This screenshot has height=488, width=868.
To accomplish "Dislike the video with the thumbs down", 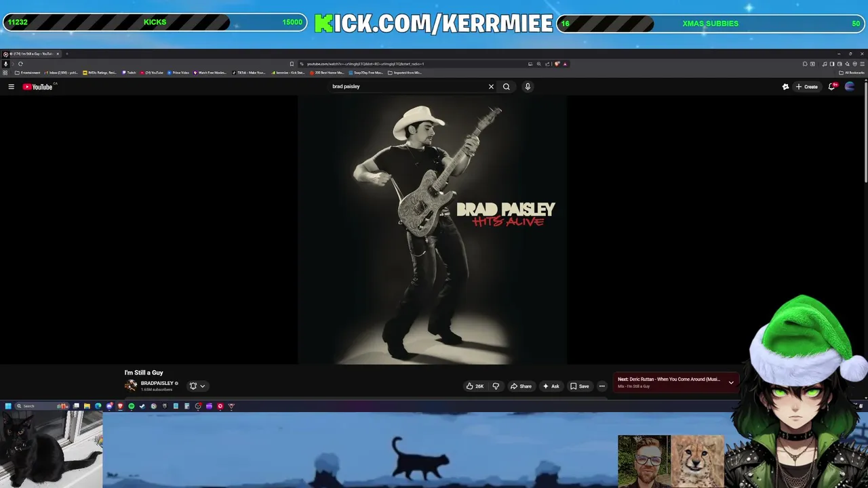I will click(496, 386).
